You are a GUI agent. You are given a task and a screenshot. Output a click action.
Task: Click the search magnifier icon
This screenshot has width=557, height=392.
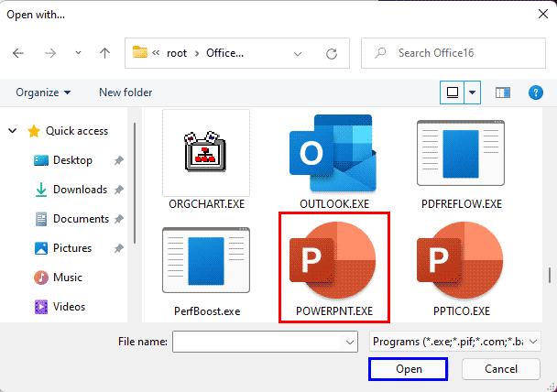(x=380, y=53)
